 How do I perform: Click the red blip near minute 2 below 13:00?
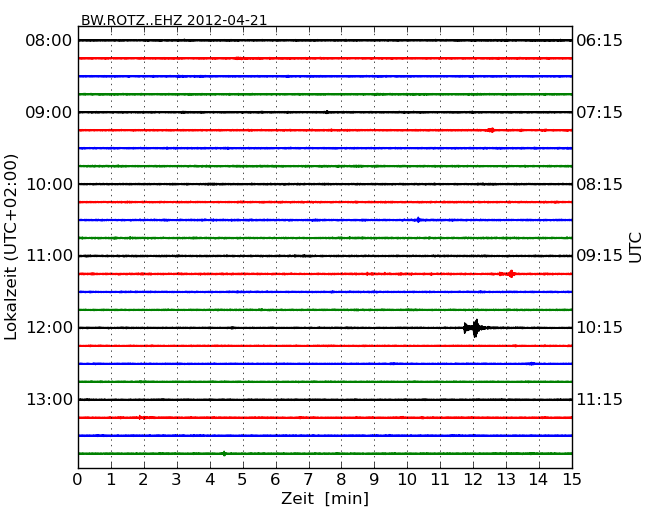142,418
